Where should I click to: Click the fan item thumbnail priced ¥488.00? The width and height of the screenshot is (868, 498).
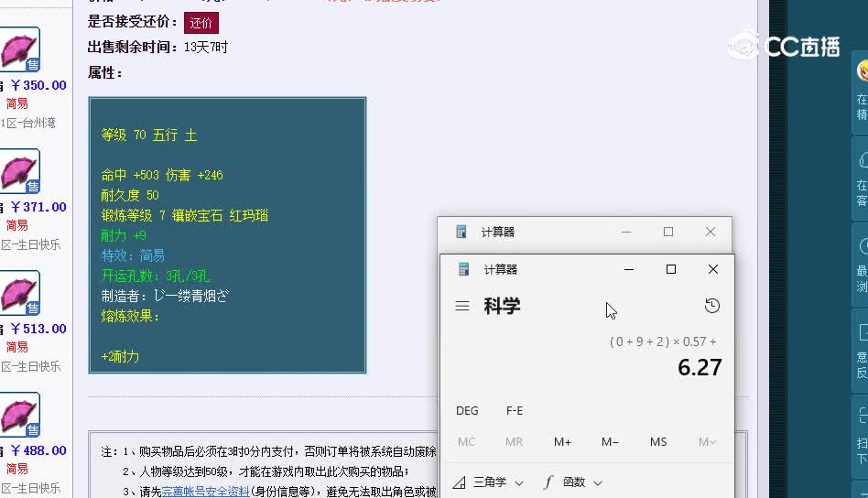pos(19,415)
